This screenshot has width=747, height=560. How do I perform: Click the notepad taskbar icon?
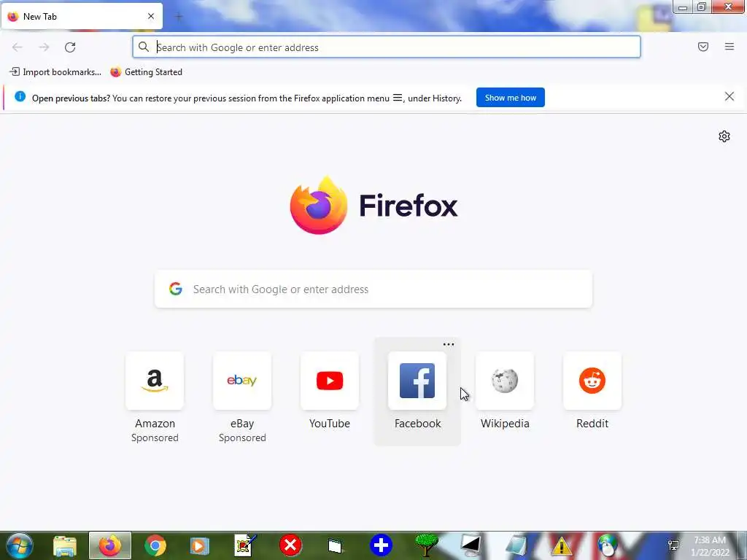click(x=516, y=545)
